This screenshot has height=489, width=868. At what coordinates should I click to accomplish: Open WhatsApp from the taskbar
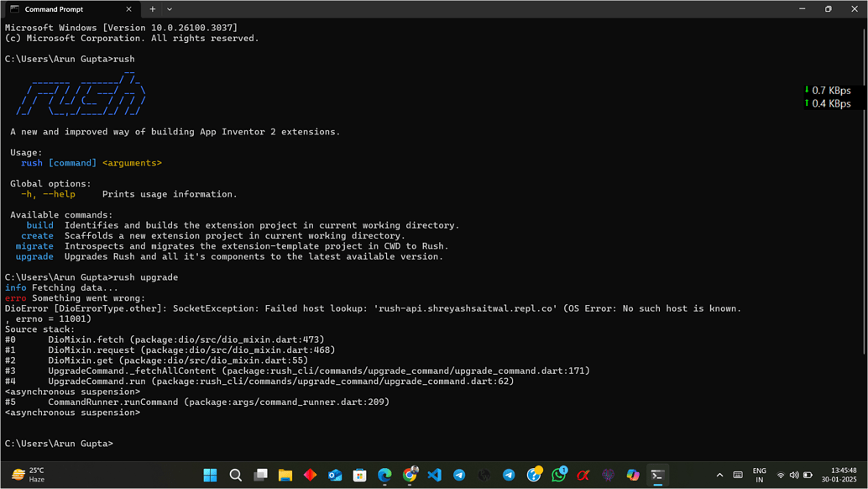(x=559, y=475)
